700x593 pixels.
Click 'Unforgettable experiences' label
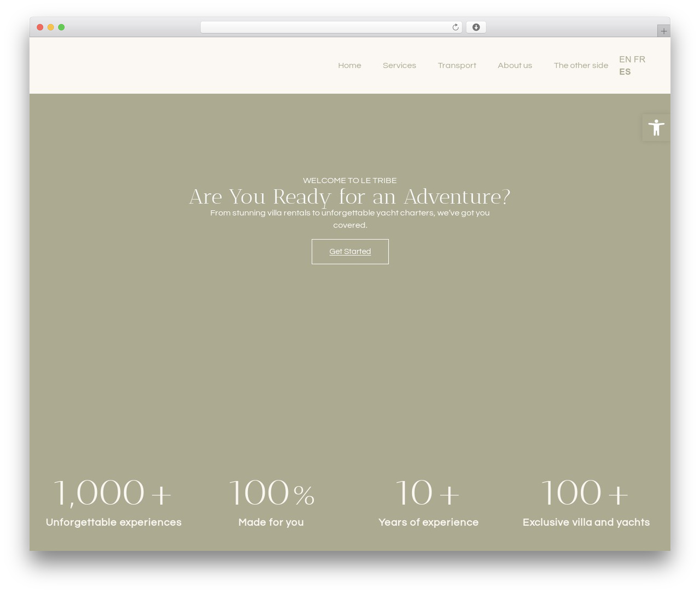114,522
